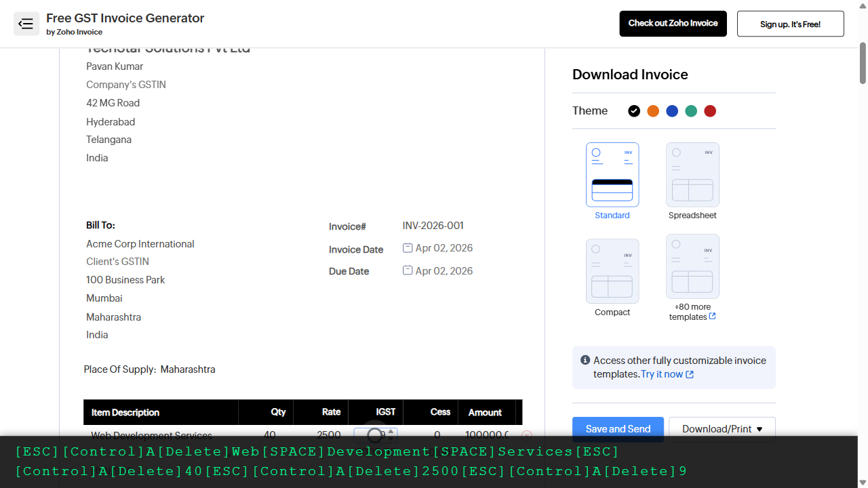Click the Save and Send button
The height and width of the screenshot is (488, 868).
(x=618, y=429)
